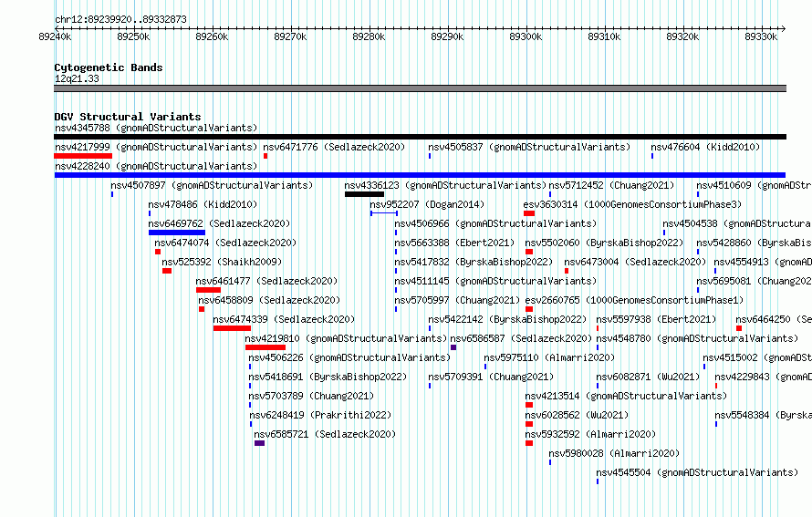
Task: Open nsv5417832 (ByrskaBishop2022) label
Action: [474, 262]
